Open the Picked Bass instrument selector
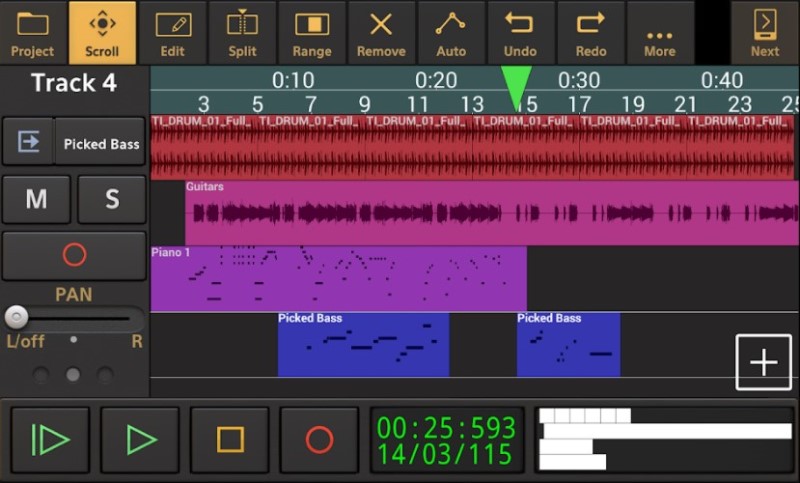The image size is (800, 483). tap(101, 141)
